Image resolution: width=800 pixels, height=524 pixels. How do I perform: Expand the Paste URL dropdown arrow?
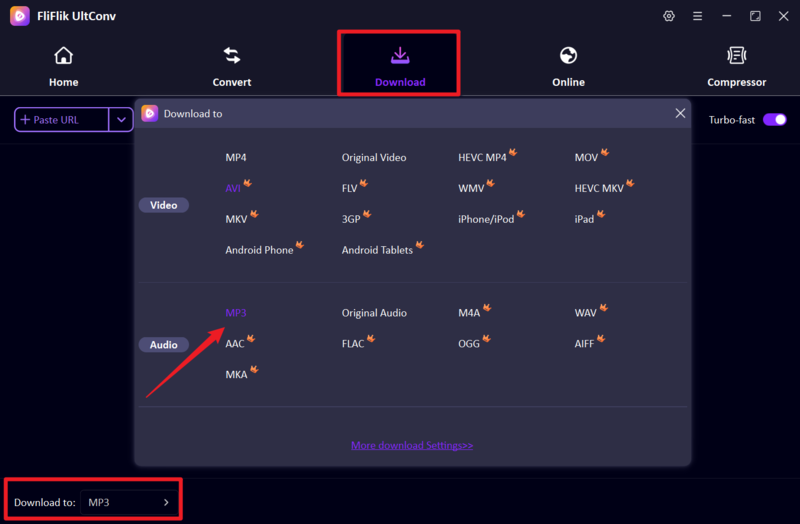[121, 120]
